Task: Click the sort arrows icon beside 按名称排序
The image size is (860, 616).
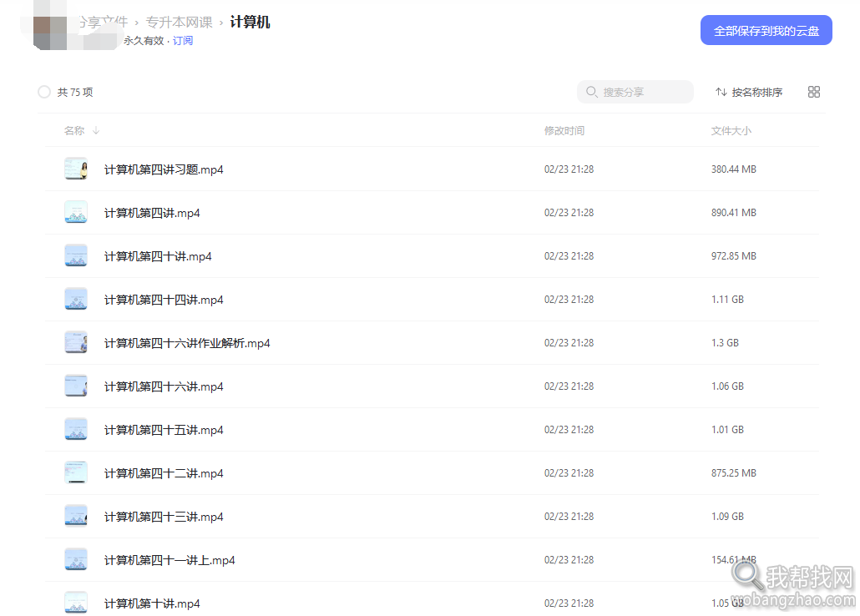Action: tap(721, 92)
